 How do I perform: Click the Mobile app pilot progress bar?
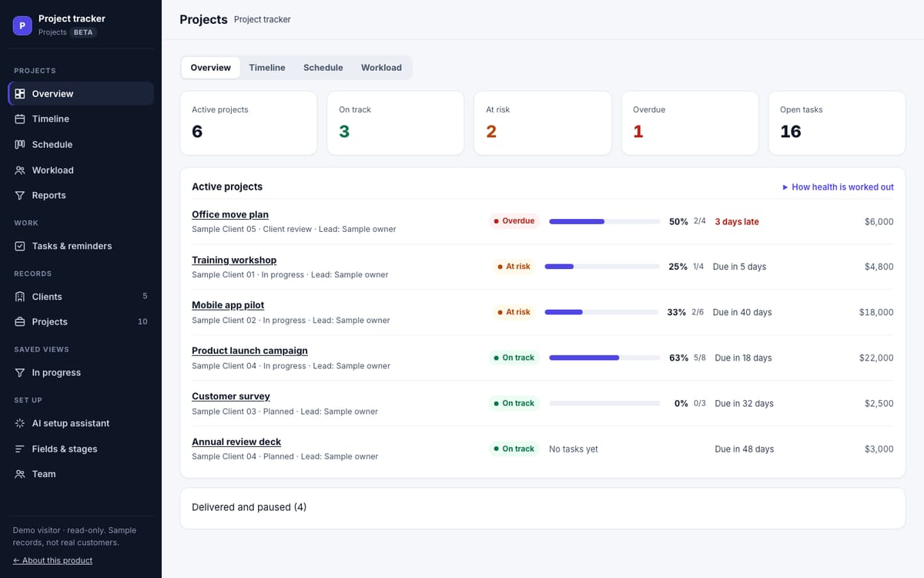(602, 313)
